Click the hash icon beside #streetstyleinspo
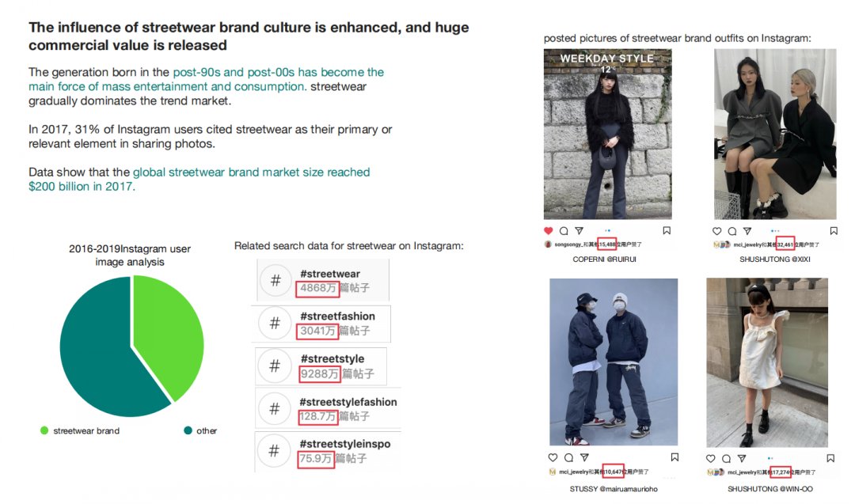The image size is (855, 504). 274,451
